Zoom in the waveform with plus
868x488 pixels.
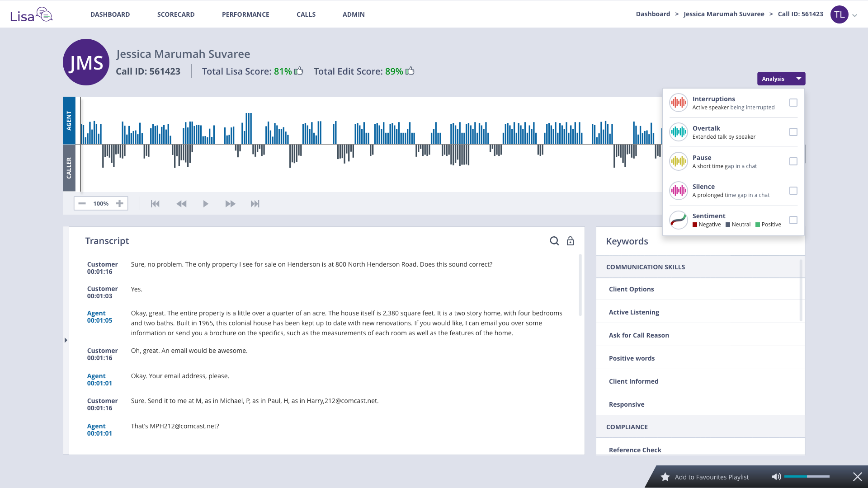pos(119,203)
